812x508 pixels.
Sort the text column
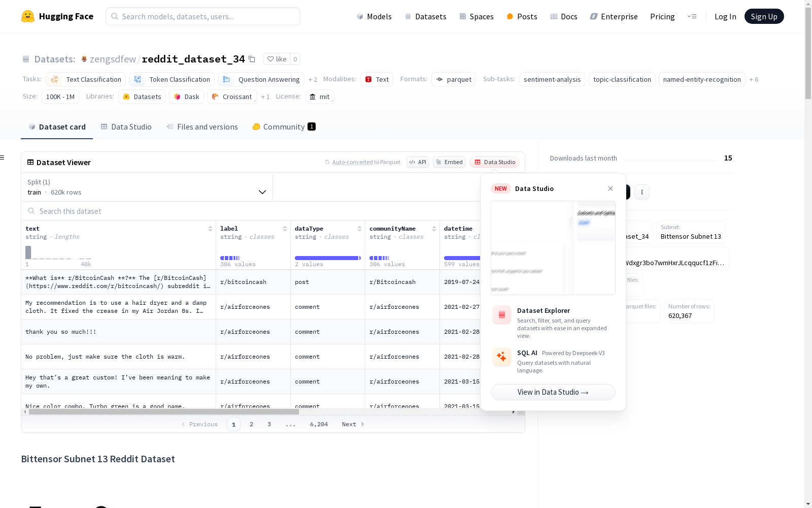[210, 229]
